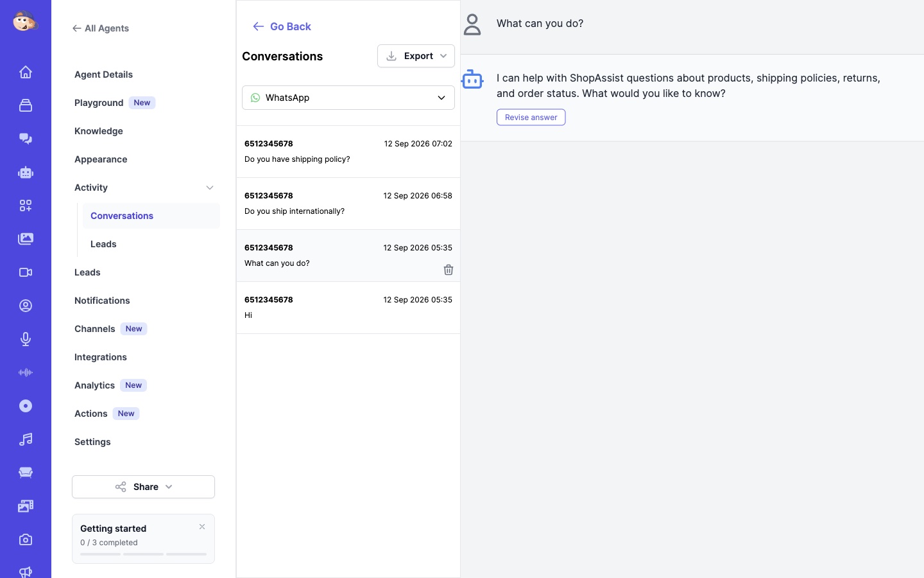Open the disc record sidebar icon
Screen dimensions: 924x578
tap(26, 406)
